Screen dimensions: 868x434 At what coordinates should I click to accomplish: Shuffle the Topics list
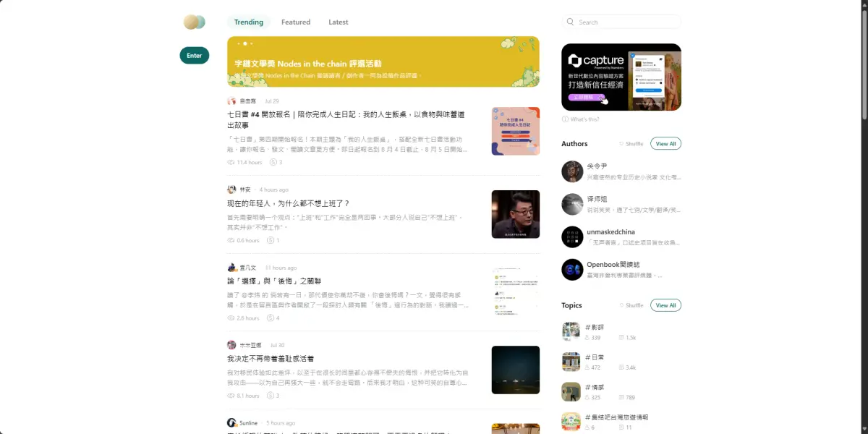631,305
